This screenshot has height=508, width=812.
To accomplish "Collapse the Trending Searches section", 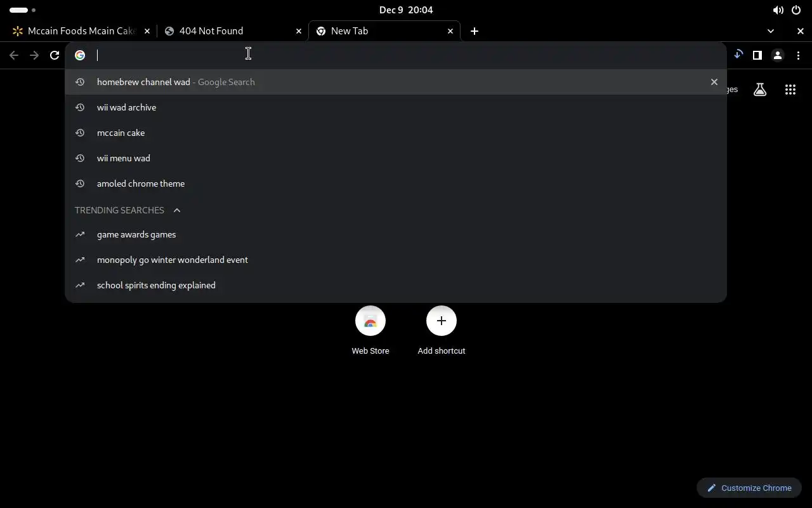I will point(177,210).
